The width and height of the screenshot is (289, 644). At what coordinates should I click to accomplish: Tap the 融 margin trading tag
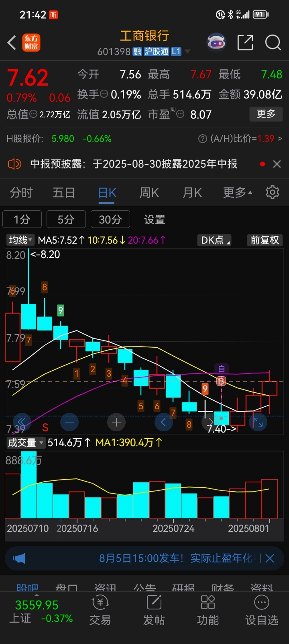pos(137,51)
